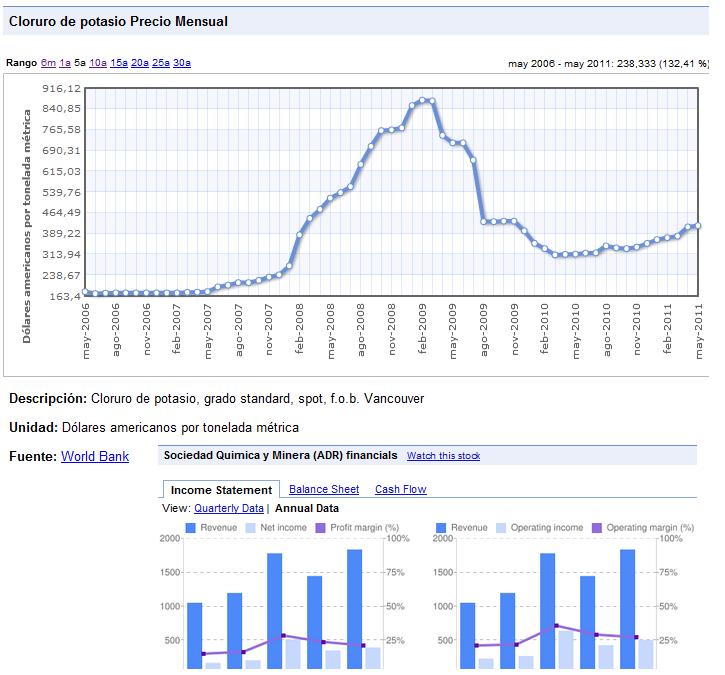Click the nov-2008 x-axis label
725x675 pixels.
(x=392, y=329)
